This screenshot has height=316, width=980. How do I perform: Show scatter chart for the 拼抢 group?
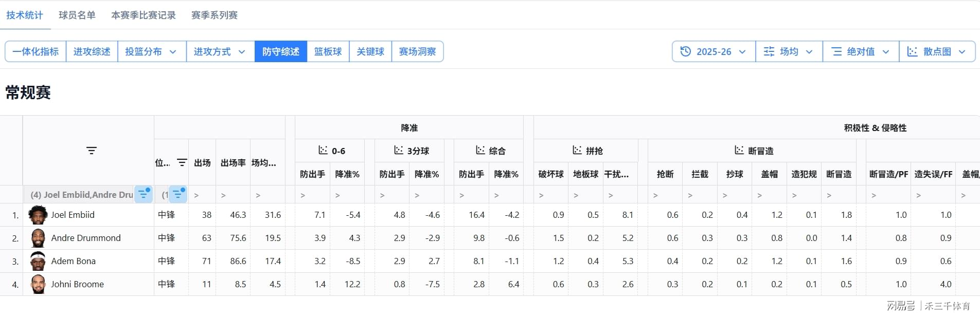577,150
